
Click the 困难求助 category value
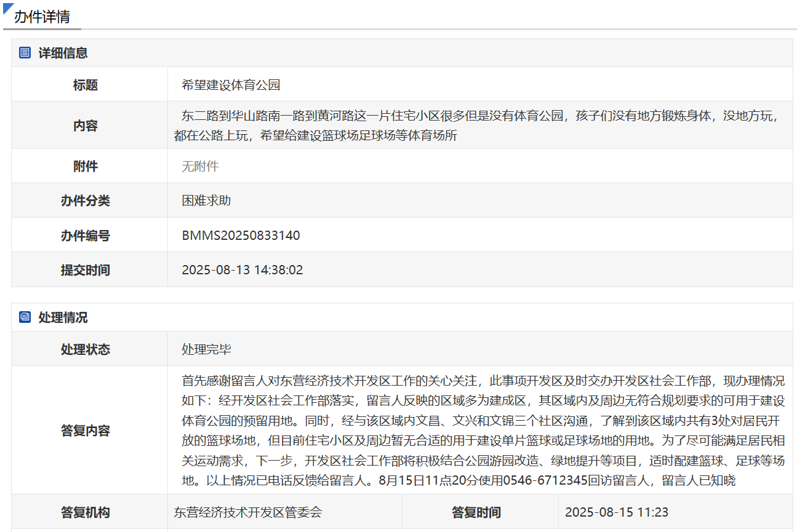[x=206, y=200]
